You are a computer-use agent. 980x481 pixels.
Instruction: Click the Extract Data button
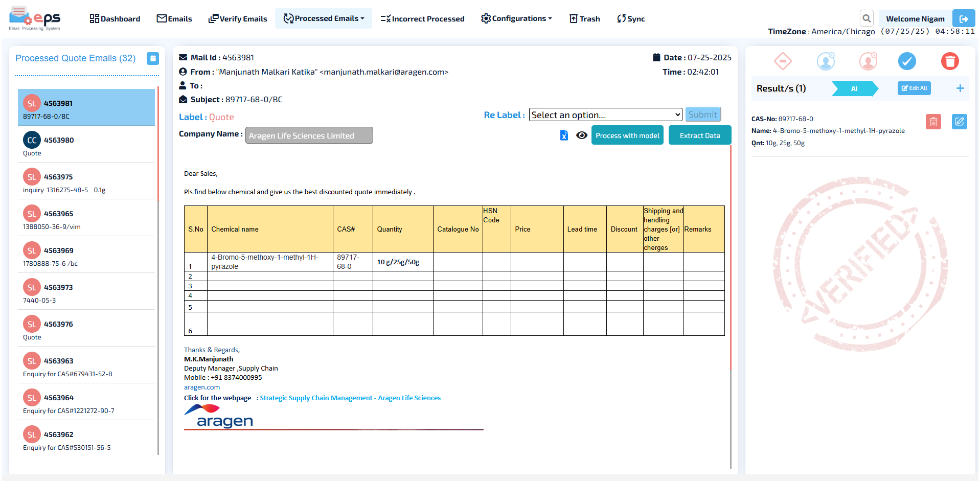click(x=699, y=135)
